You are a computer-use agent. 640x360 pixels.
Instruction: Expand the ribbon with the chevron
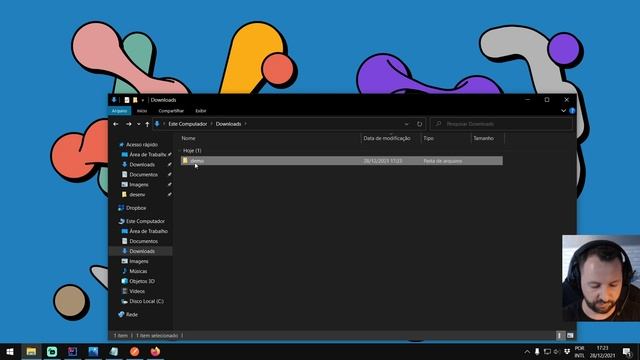(x=563, y=111)
